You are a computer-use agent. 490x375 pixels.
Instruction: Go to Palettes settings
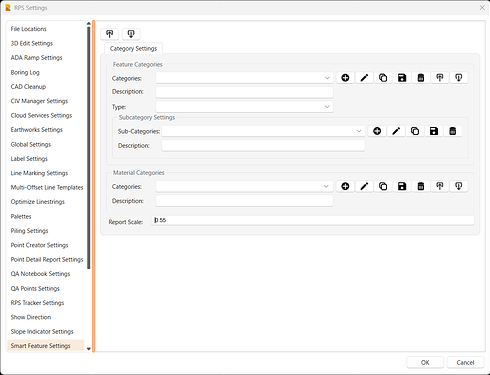coord(21,216)
